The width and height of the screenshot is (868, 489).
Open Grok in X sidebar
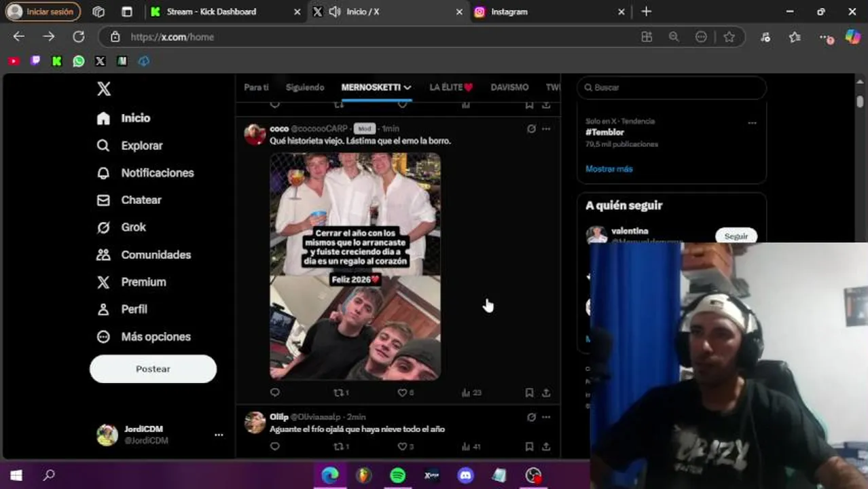121,228
